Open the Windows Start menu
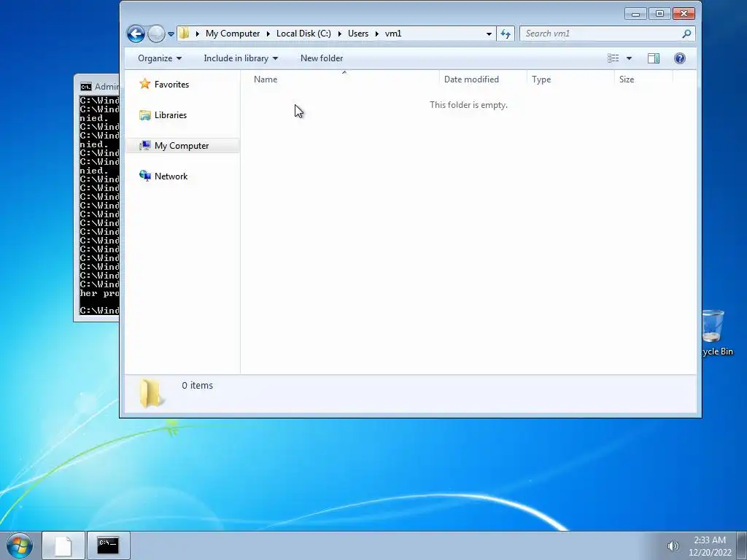This screenshot has width=747, height=560. (x=19, y=545)
